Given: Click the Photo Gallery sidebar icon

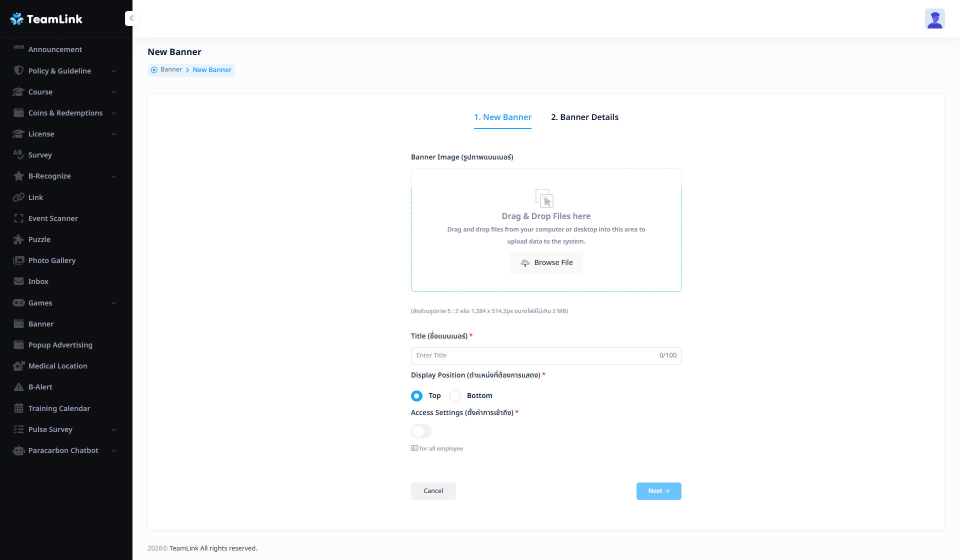Looking at the screenshot, I should pos(18,260).
